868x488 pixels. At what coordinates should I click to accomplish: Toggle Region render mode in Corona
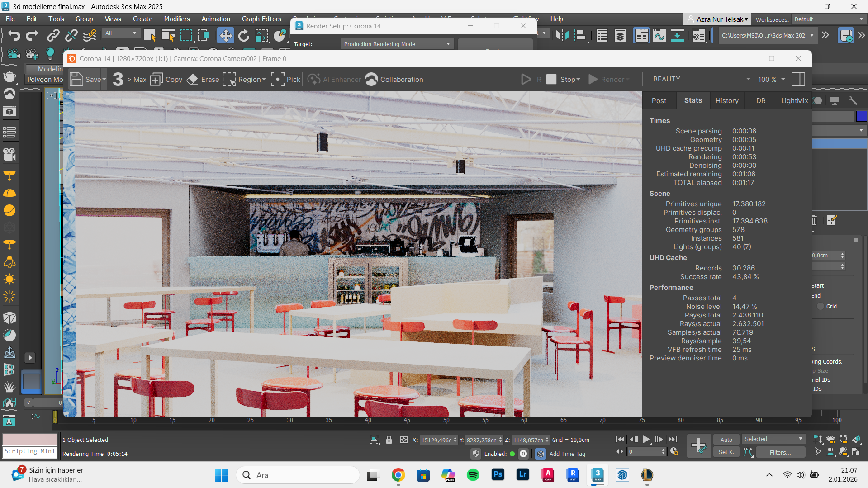[x=244, y=79]
